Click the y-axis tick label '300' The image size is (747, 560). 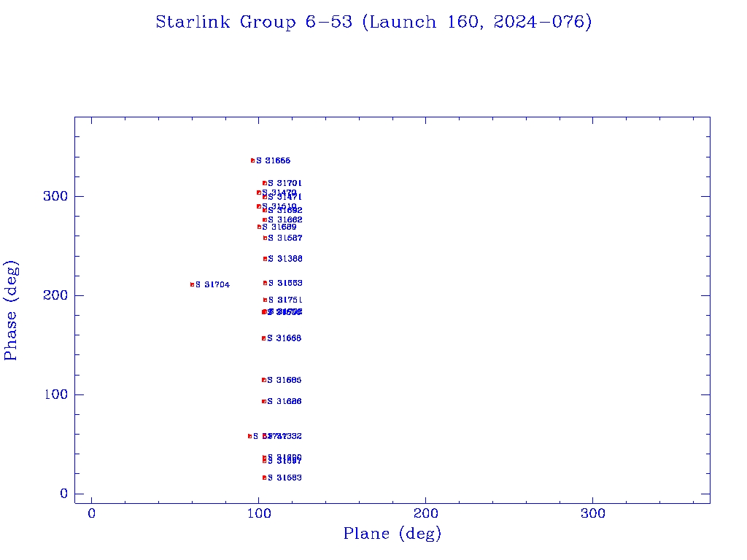55,196
